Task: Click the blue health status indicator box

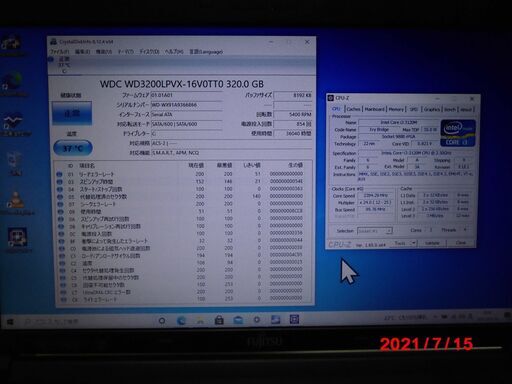Action: pos(72,113)
